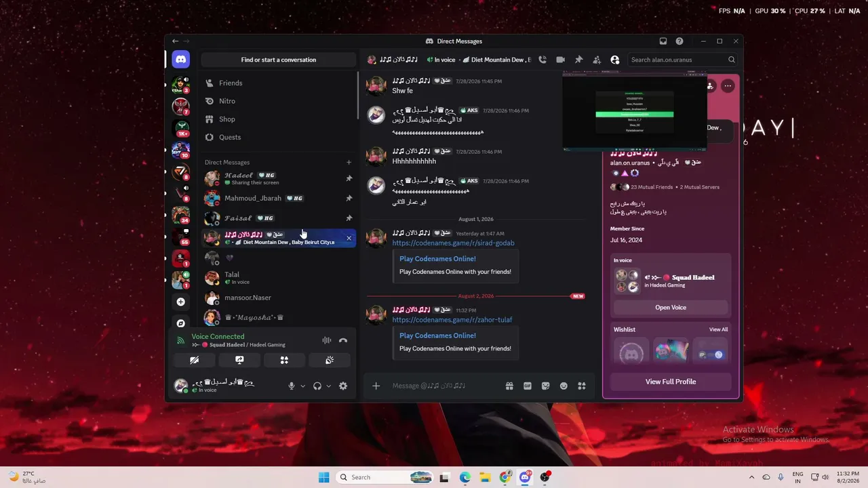Toggle the user profile side panel
Image resolution: width=868 pixels, height=488 pixels.
615,60
